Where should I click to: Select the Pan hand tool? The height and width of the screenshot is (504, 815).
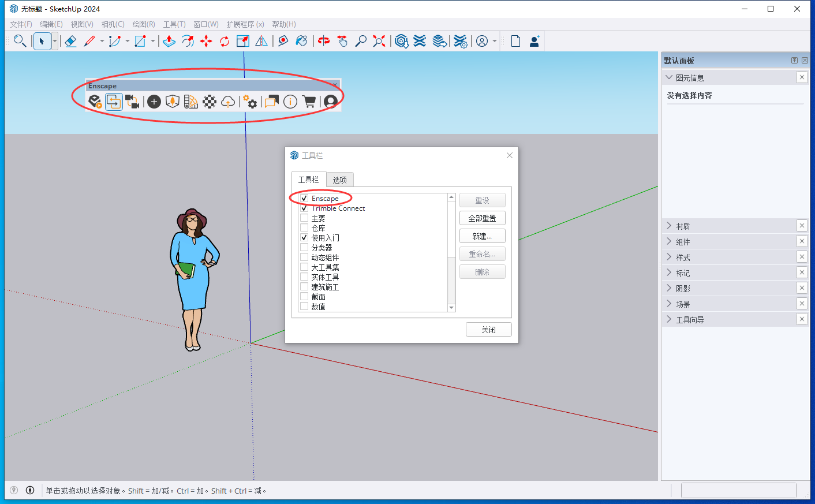pos(342,41)
